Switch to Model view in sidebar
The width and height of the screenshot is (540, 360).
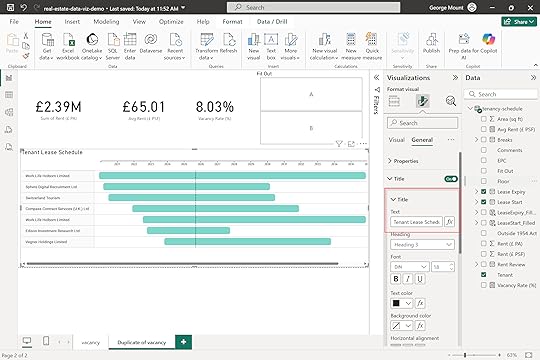[x=9, y=112]
